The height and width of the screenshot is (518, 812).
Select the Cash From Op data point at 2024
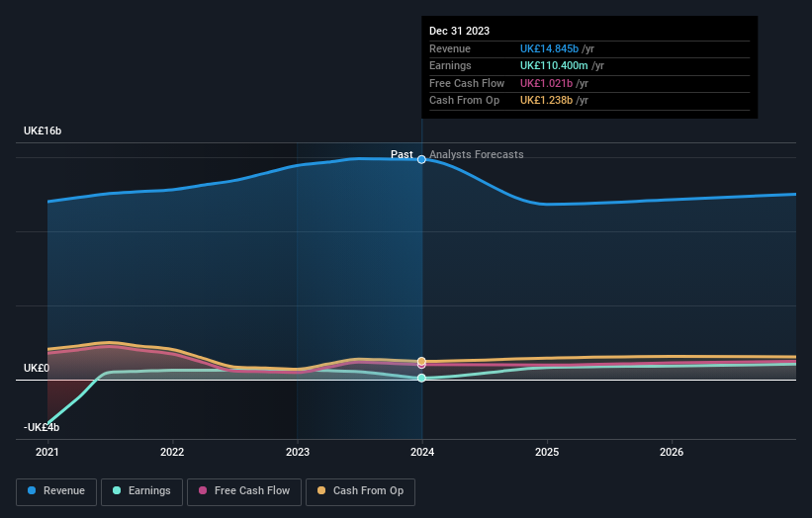[421, 361]
